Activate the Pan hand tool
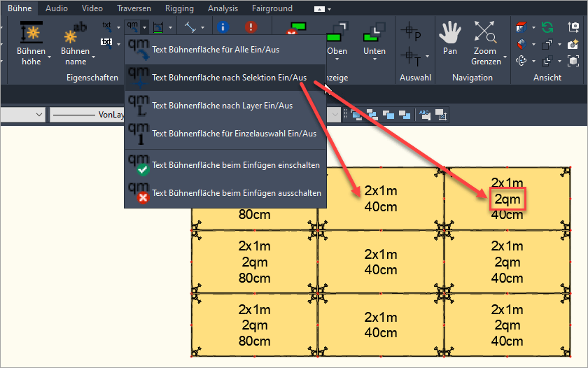588x368 pixels. [x=450, y=33]
